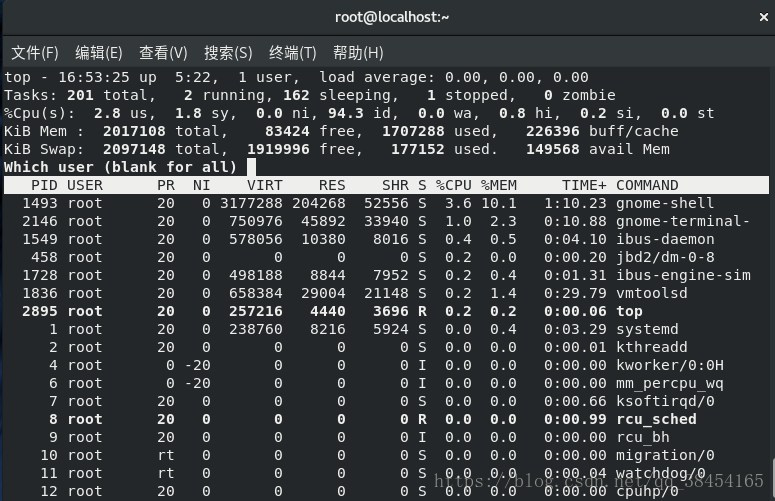This screenshot has width=775, height=501.
Task: Open the 查看(V) menu
Action: pos(163,52)
